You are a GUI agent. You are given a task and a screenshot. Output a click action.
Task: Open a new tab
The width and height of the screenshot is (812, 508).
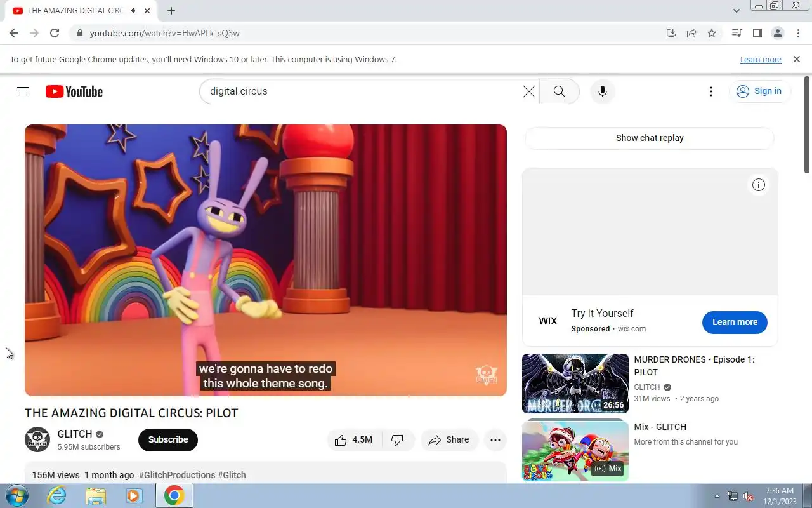(171, 11)
